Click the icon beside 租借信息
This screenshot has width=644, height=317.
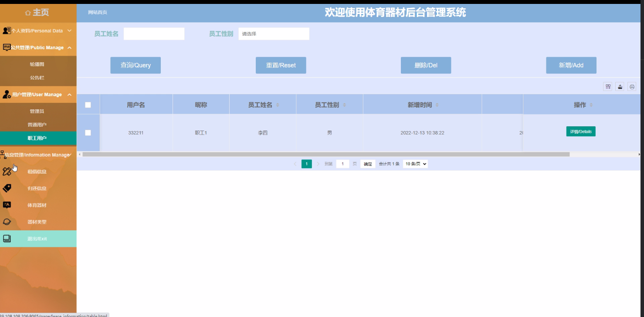(7, 172)
